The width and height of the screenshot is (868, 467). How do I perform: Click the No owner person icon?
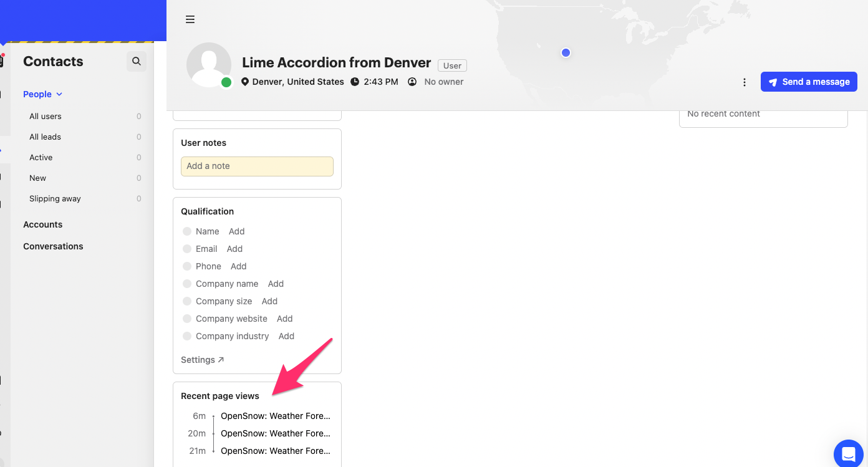pyautogui.click(x=412, y=82)
